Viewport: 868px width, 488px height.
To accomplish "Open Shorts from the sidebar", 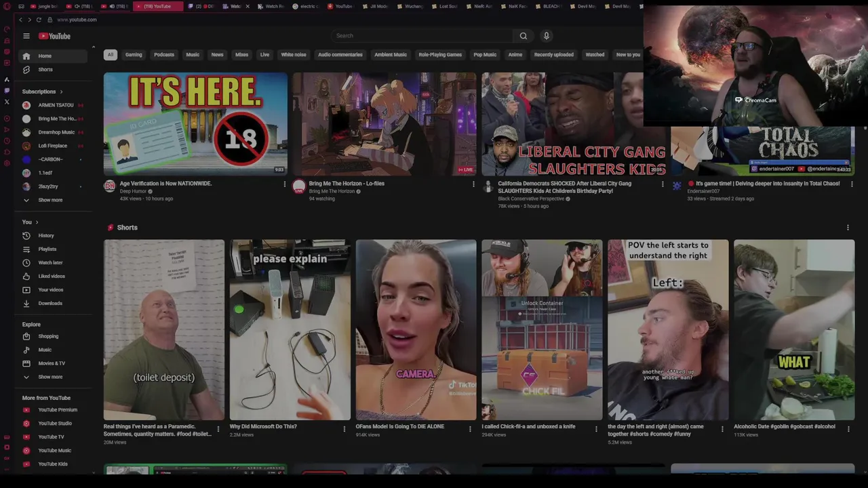I will (x=52, y=69).
